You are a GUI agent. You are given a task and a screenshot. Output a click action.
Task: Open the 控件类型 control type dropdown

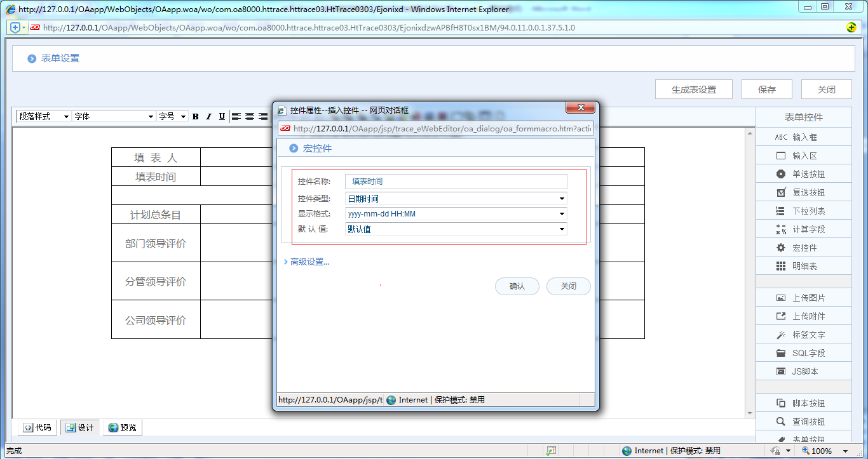click(562, 199)
